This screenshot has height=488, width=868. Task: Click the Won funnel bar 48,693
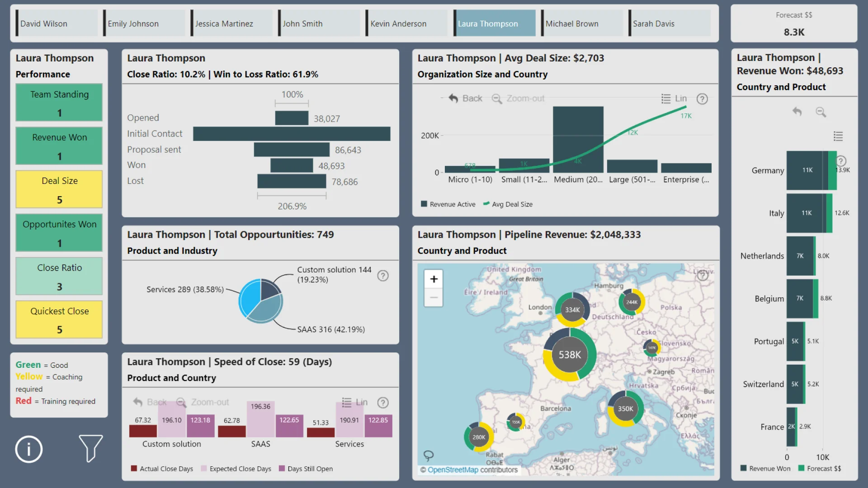point(292,165)
